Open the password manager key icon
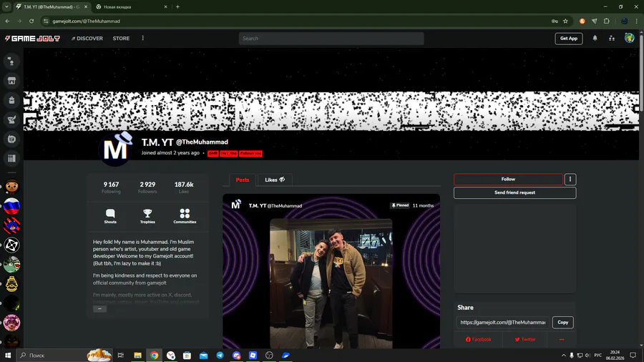 click(555, 21)
